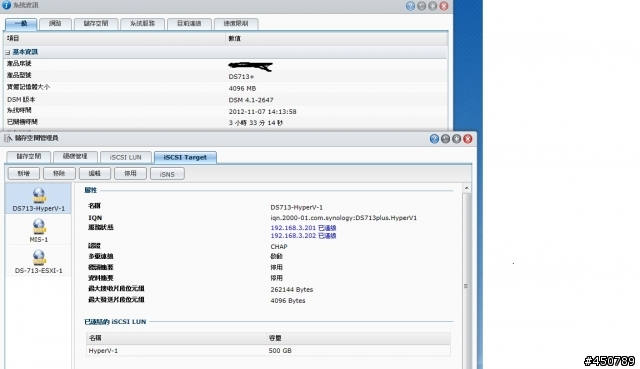Click the 500 GB capacity cell
The image size is (640, 369).
(280, 351)
